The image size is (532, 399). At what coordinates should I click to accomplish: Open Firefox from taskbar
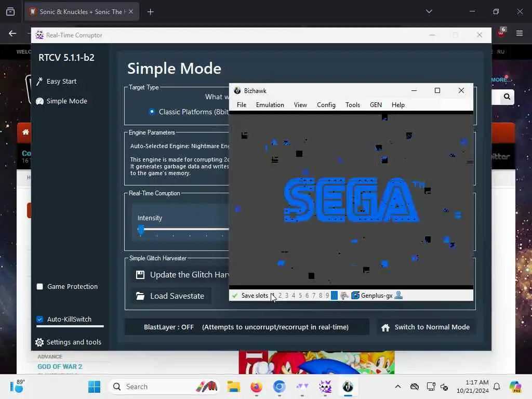pyautogui.click(x=257, y=387)
